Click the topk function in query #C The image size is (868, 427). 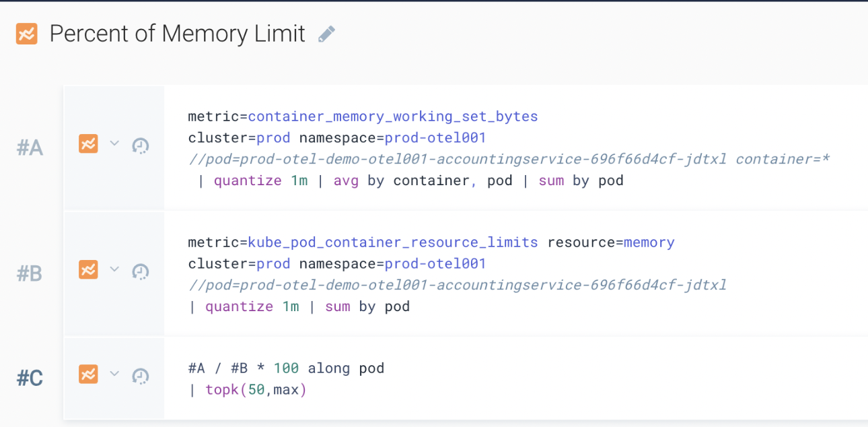[223, 389]
